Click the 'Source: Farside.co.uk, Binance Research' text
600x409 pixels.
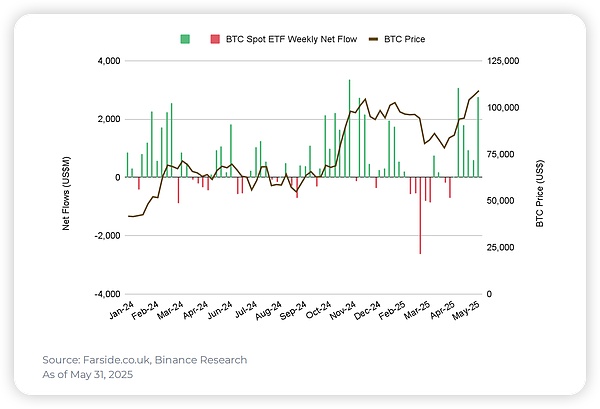[144, 359]
